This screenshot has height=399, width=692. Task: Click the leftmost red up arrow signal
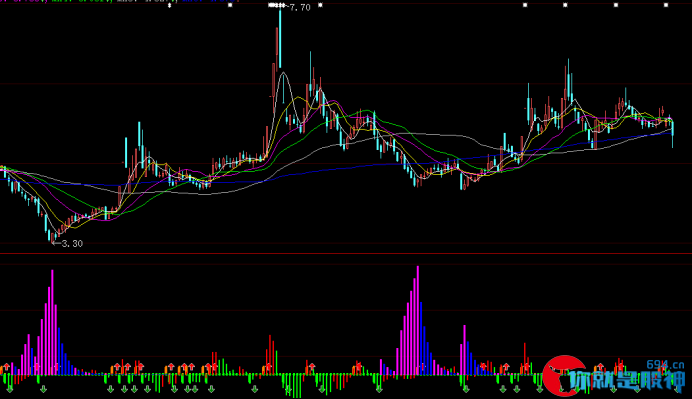[x=6, y=367]
